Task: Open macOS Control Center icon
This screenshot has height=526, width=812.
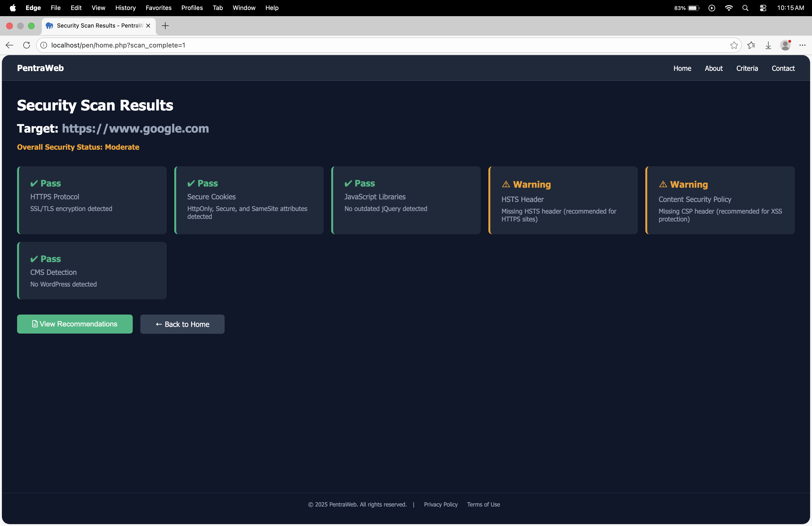Action: point(763,8)
